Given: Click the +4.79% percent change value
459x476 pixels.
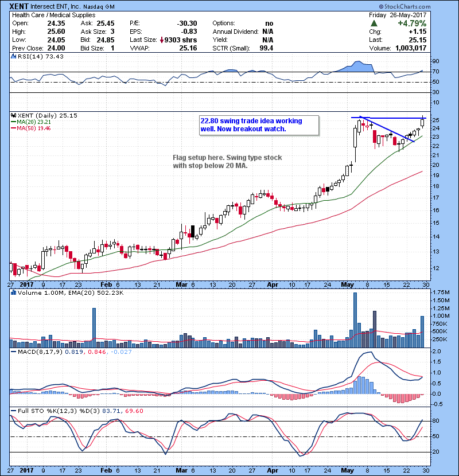Looking at the screenshot, I should tap(412, 24).
